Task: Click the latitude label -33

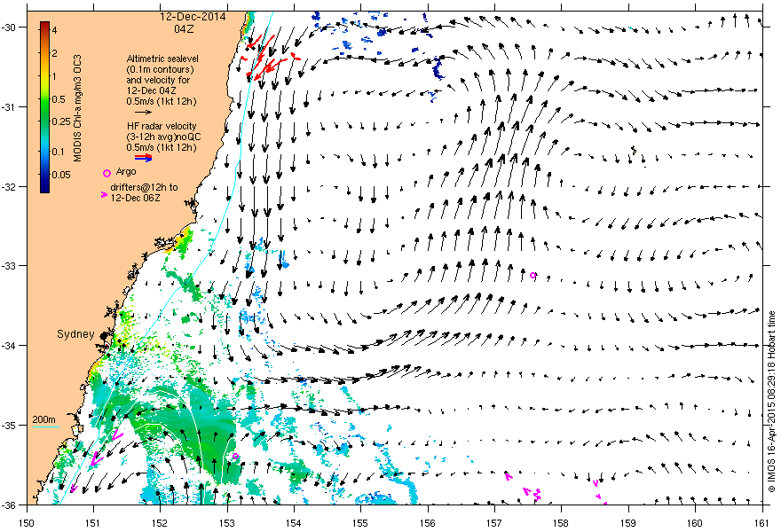Action: (9, 266)
